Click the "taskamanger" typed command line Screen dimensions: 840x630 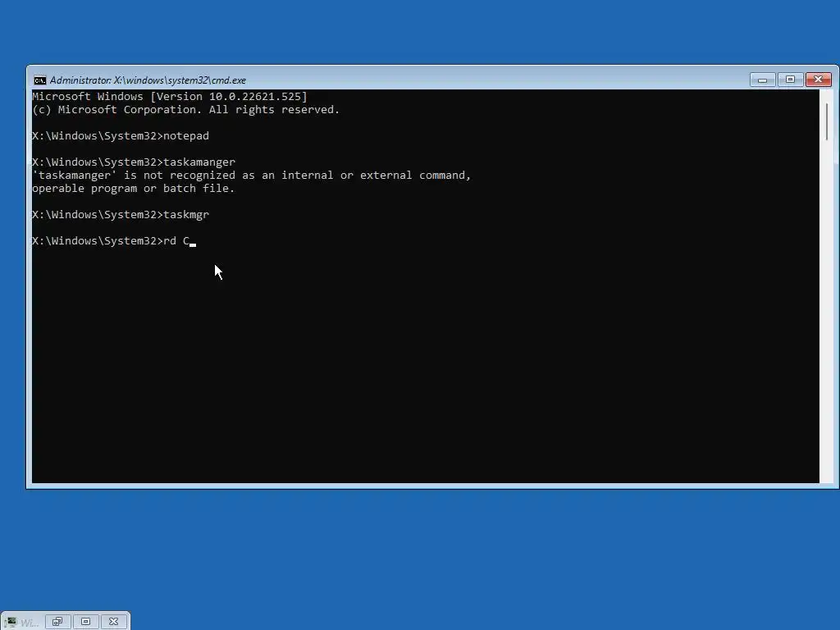pyautogui.click(x=134, y=162)
